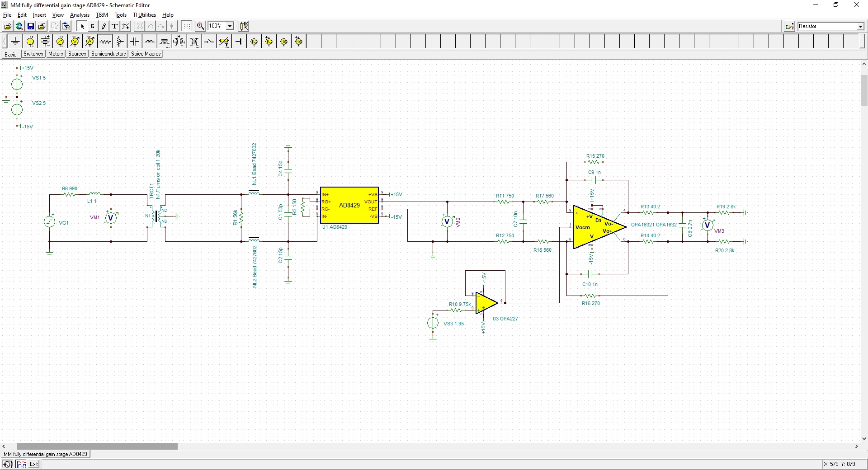
Task: Open the diagram window graph icon
Action: point(21,464)
